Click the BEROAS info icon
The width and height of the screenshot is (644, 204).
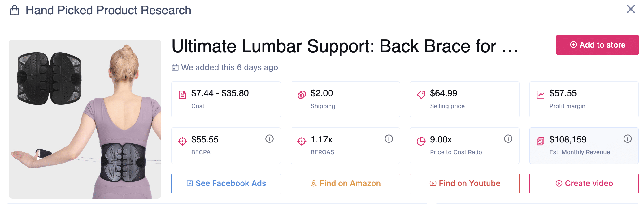tap(389, 139)
